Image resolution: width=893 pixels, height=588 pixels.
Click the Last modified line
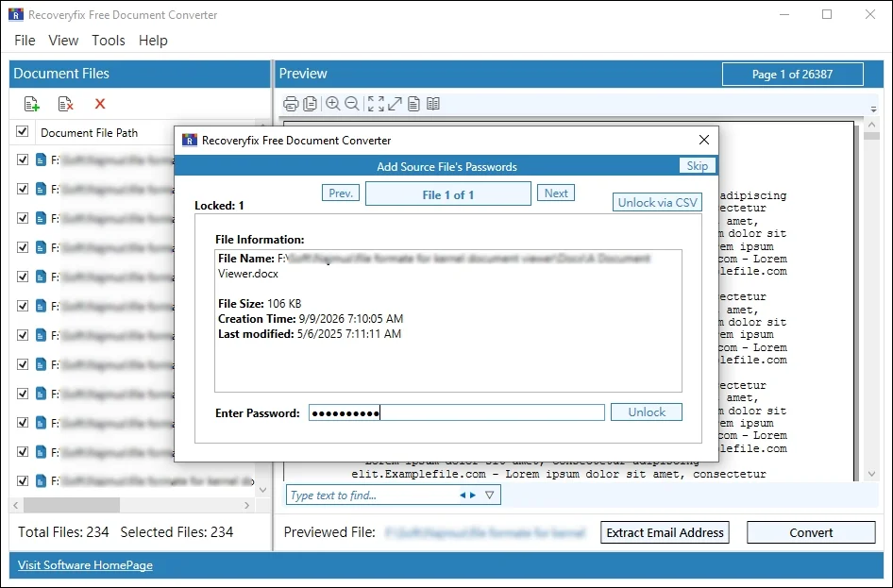(x=310, y=334)
